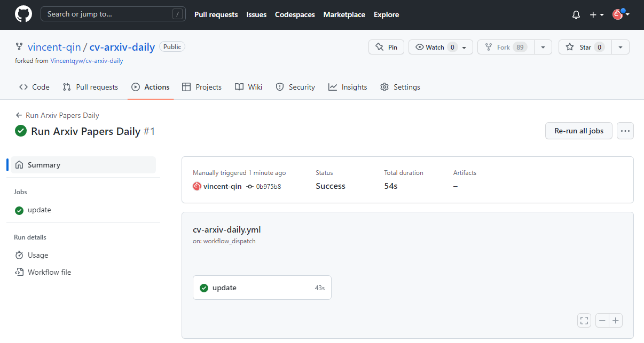Open the Wiki tab

click(249, 87)
